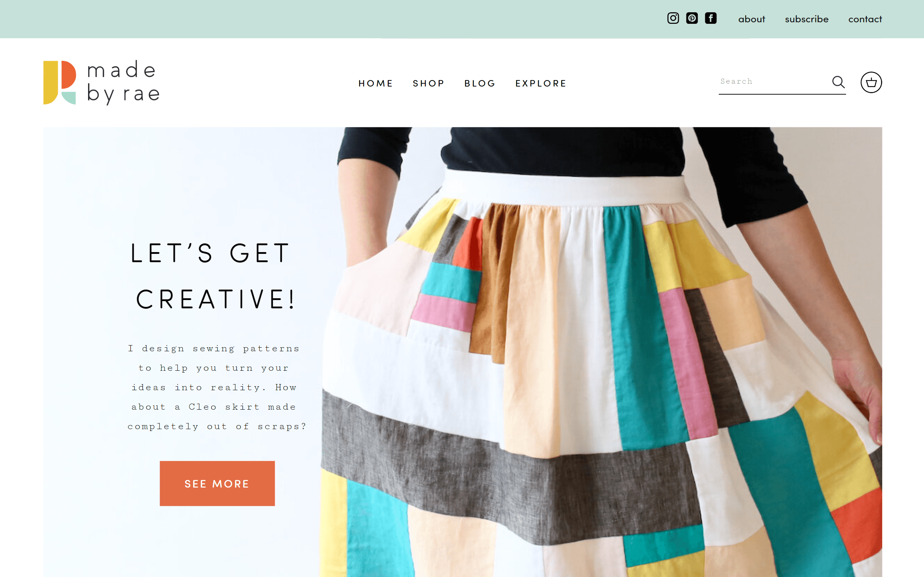Visit the Facebook page icon
924x577 pixels.
(711, 18)
